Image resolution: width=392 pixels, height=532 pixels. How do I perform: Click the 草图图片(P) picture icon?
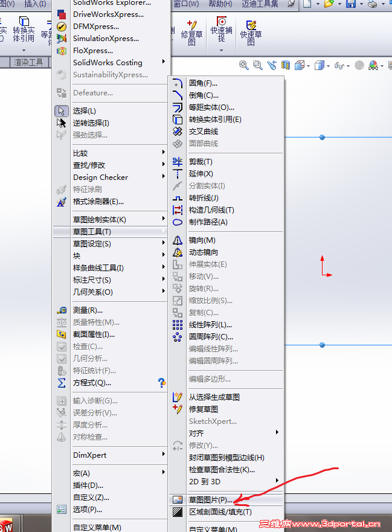(177, 500)
